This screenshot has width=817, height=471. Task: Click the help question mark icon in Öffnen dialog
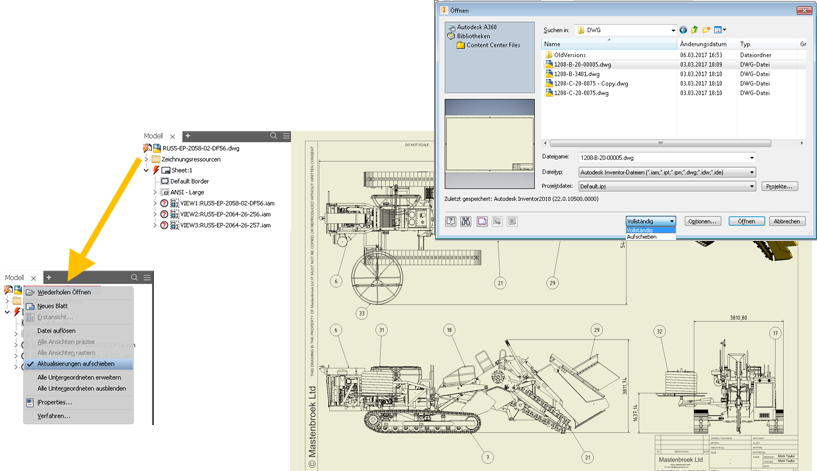[x=451, y=221]
